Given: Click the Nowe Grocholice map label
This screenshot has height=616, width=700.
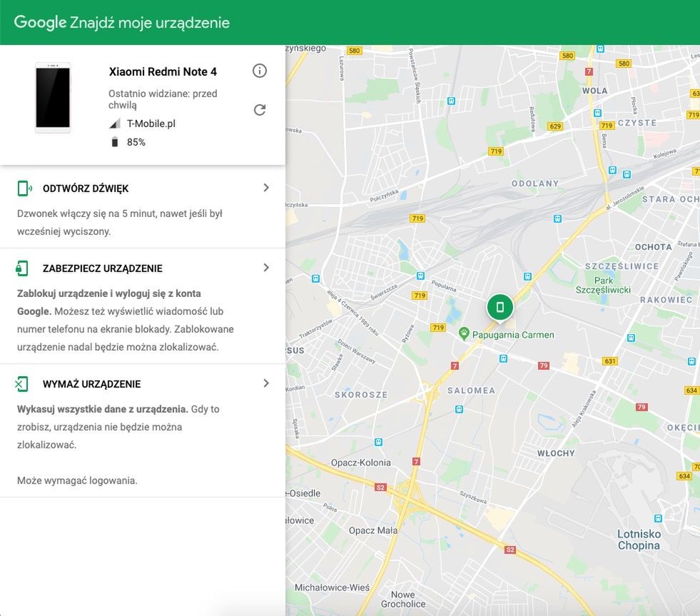Looking at the screenshot, I should 403,600.
